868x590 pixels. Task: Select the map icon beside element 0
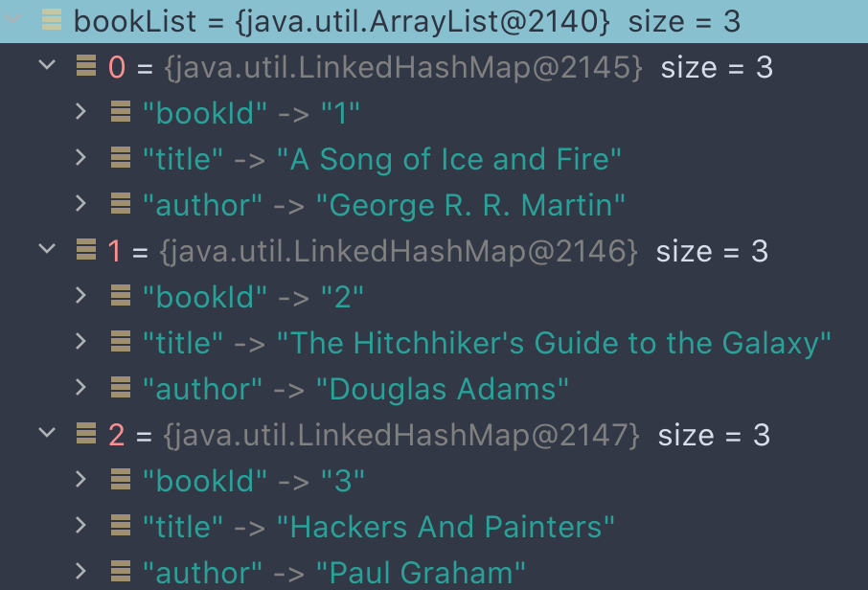(86, 67)
